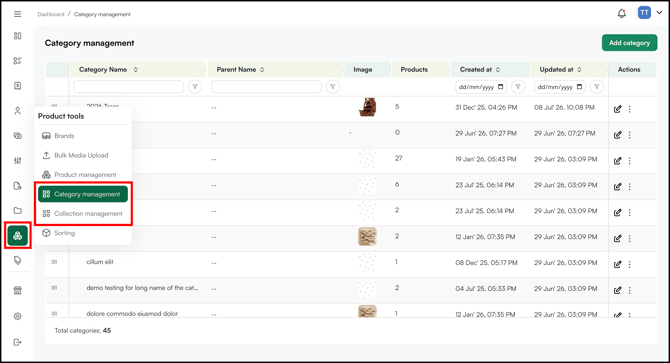Screen dimensions: 670x363
Task: Open the store icon in sidebar
Action: click(x=18, y=291)
